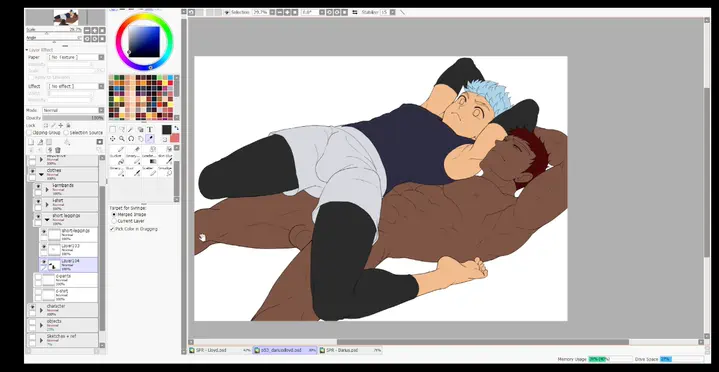Uncheck Pick Color in Dragging

[112, 229]
